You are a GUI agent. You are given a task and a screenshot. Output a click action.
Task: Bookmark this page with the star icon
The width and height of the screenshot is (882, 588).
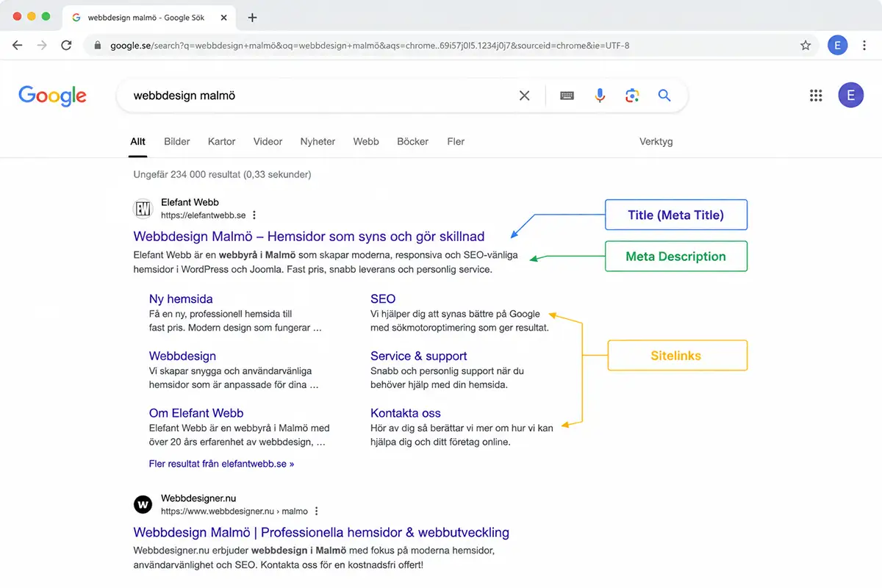click(x=806, y=46)
